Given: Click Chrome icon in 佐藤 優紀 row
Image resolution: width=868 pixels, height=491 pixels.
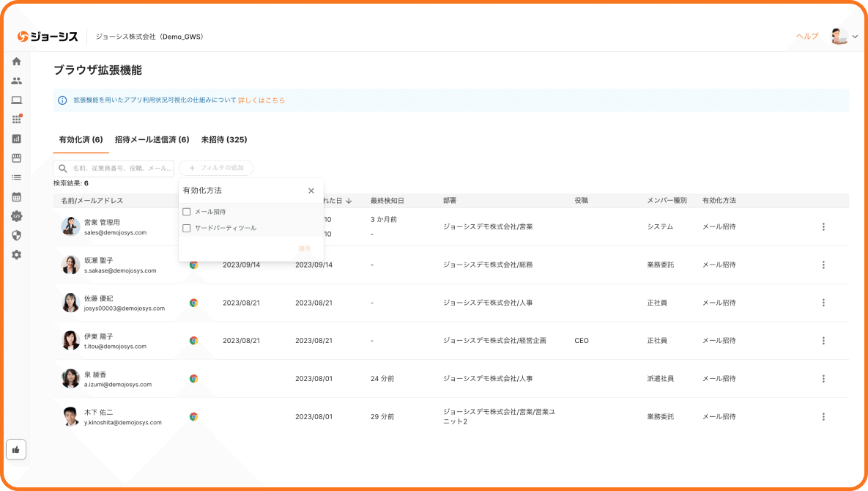Looking at the screenshot, I should pyautogui.click(x=194, y=303).
